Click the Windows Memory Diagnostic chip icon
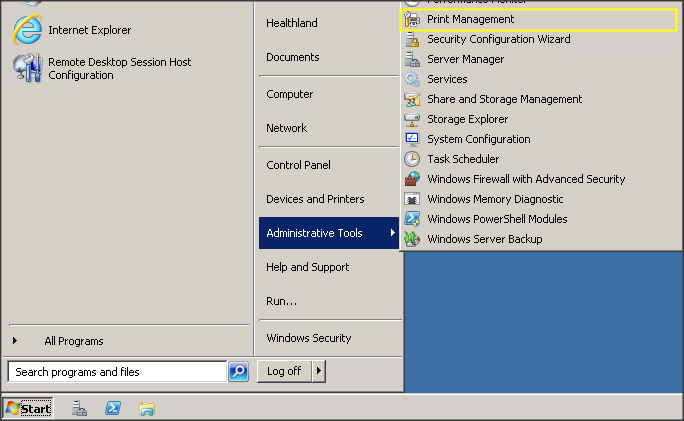This screenshot has width=684, height=421. [412, 199]
